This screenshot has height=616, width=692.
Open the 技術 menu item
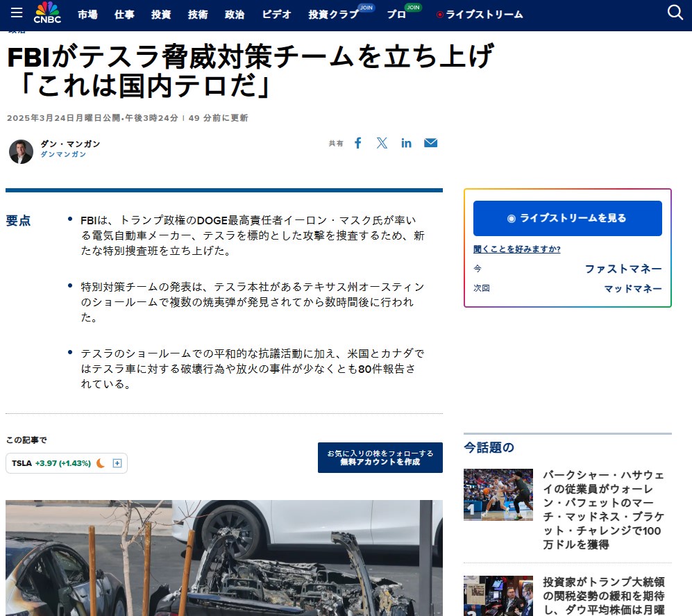(x=198, y=15)
